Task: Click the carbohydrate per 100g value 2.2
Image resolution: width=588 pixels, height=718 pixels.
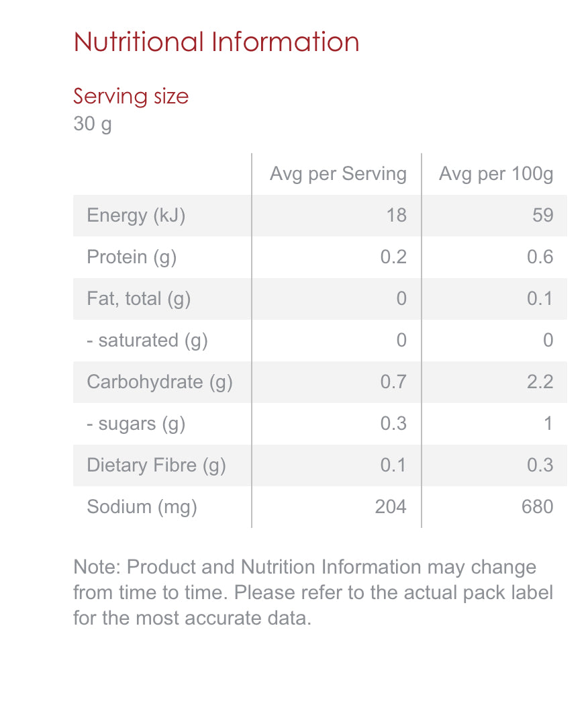Action: [x=540, y=382]
